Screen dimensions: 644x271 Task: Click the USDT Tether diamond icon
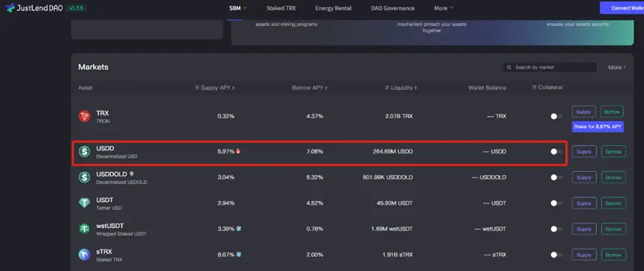[84, 203]
